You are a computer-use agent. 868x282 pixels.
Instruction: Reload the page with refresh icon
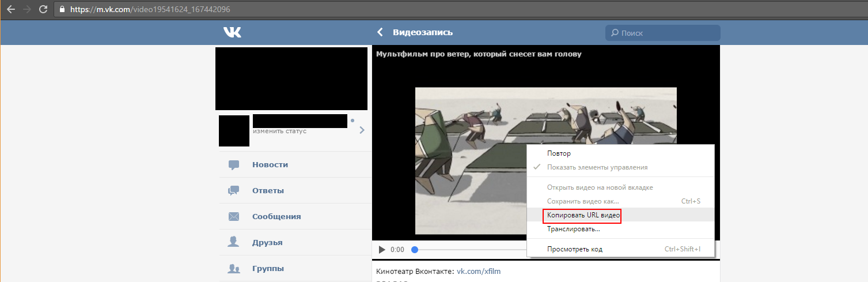[x=43, y=10]
